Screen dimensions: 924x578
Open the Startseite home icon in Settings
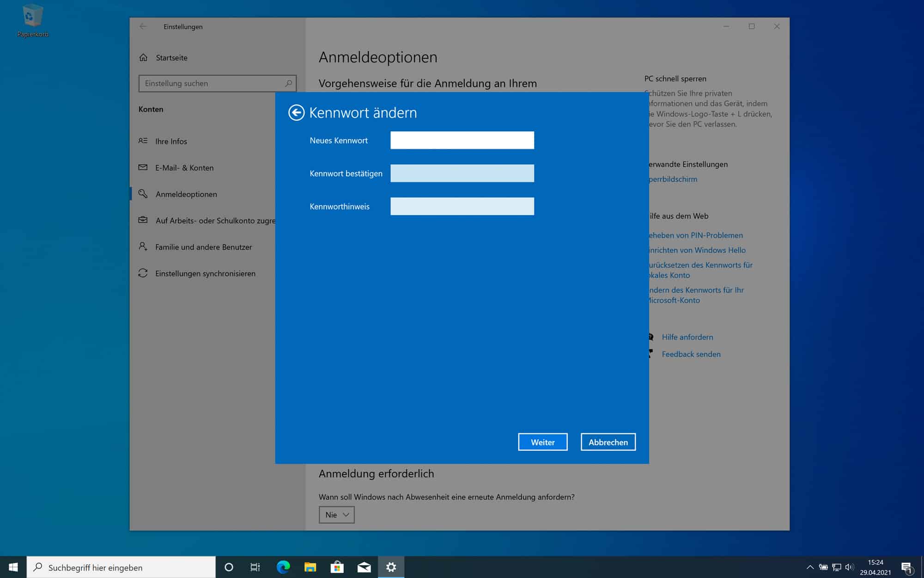(143, 57)
